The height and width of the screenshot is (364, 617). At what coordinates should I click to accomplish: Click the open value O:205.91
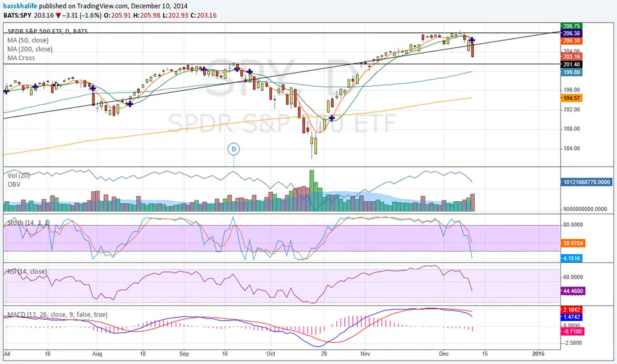[x=117, y=16]
